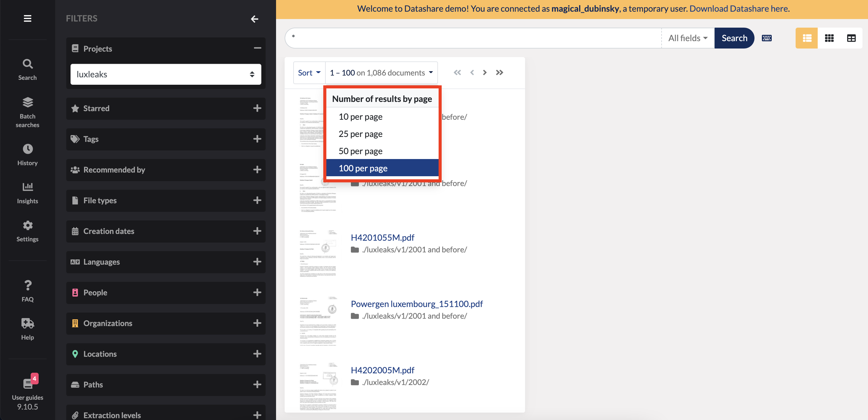Hide filters panel with back arrow

pyautogui.click(x=254, y=19)
